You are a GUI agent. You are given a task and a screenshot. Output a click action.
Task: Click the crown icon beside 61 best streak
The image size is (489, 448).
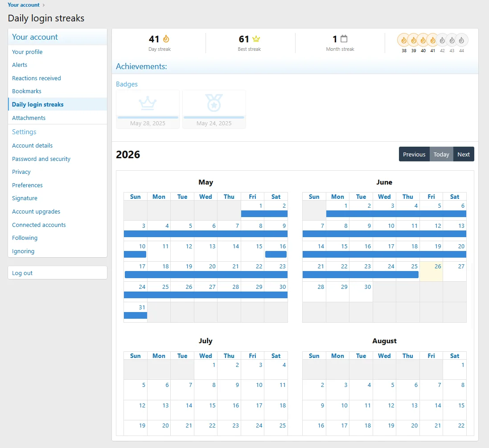[x=256, y=39]
